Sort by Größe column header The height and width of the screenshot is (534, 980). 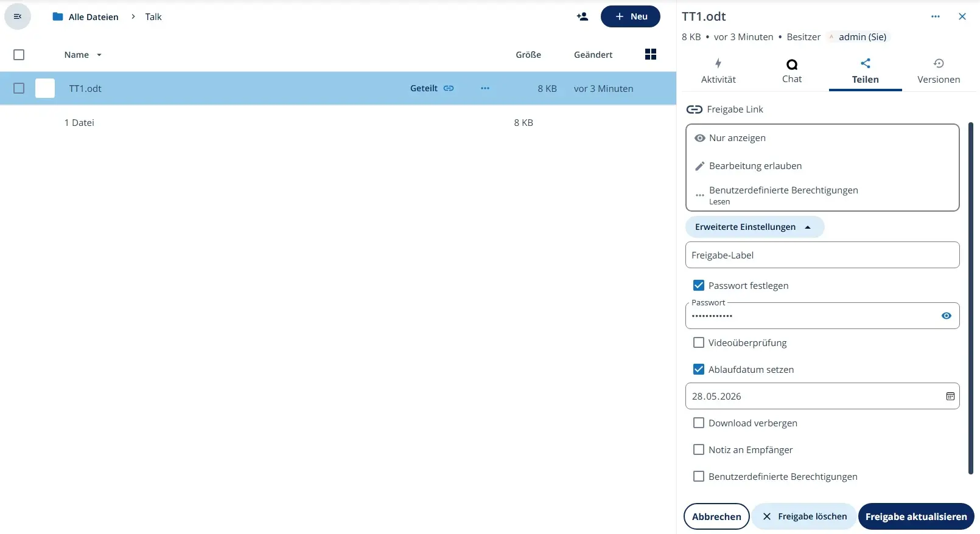pyautogui.click(x=528, y=55)
